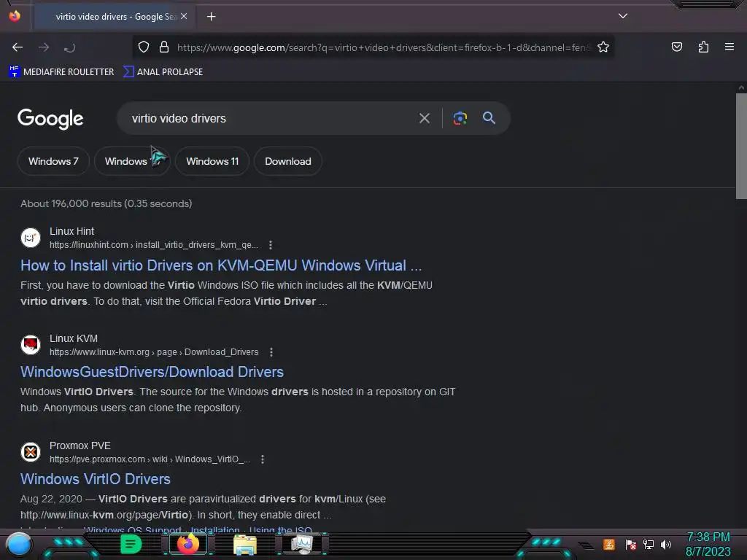Select the Download filter chip
Screen dimensions: 747x560
tap(287, 161)
